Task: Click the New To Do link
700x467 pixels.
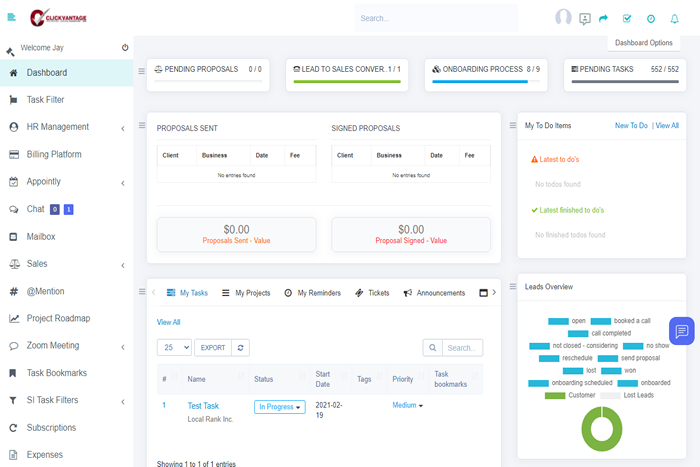Action: coord(631,126)
